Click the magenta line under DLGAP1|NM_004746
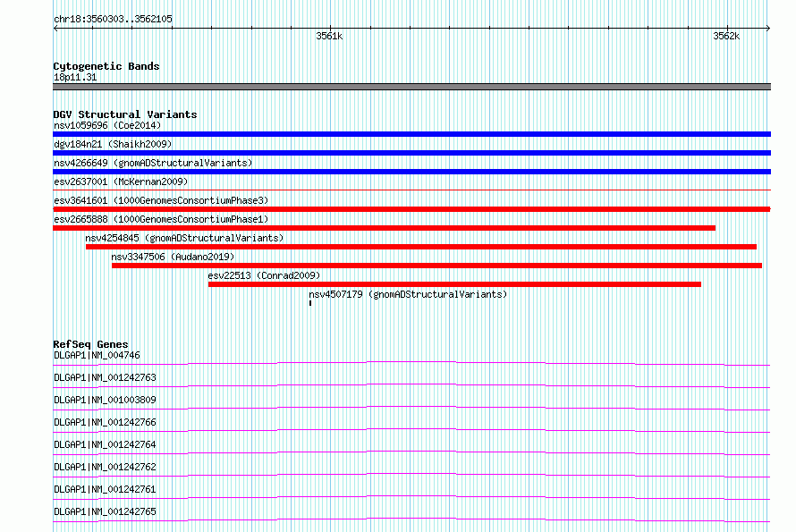 (x=411, y=364)
